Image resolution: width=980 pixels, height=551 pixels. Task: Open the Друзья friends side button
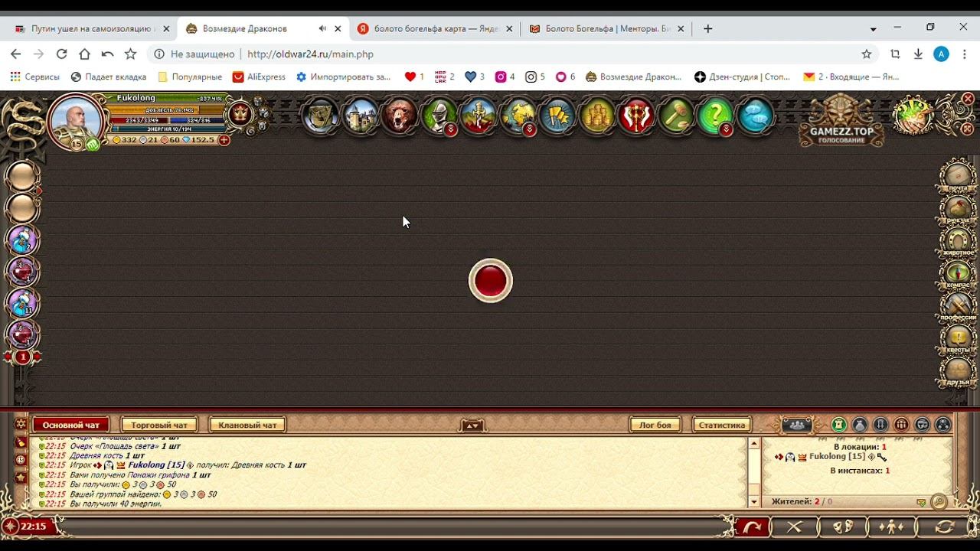click(957, 370)
